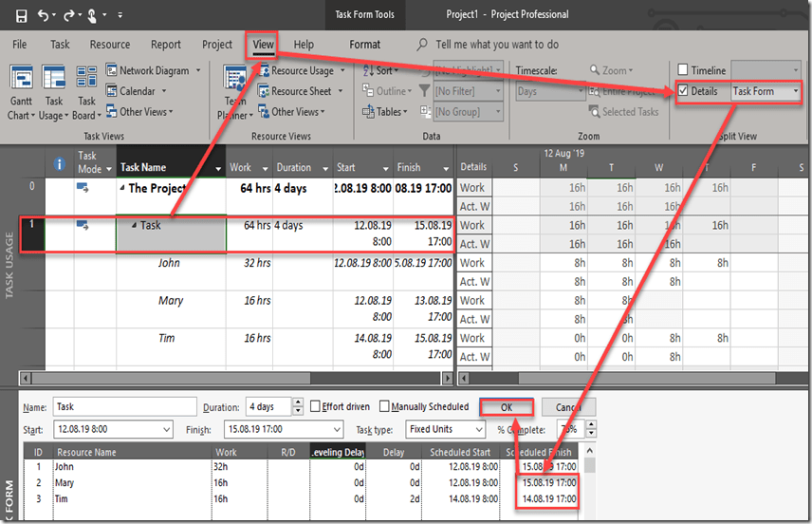Switch to the View ribbon tab
812x524 pixels.
point(263,45)
